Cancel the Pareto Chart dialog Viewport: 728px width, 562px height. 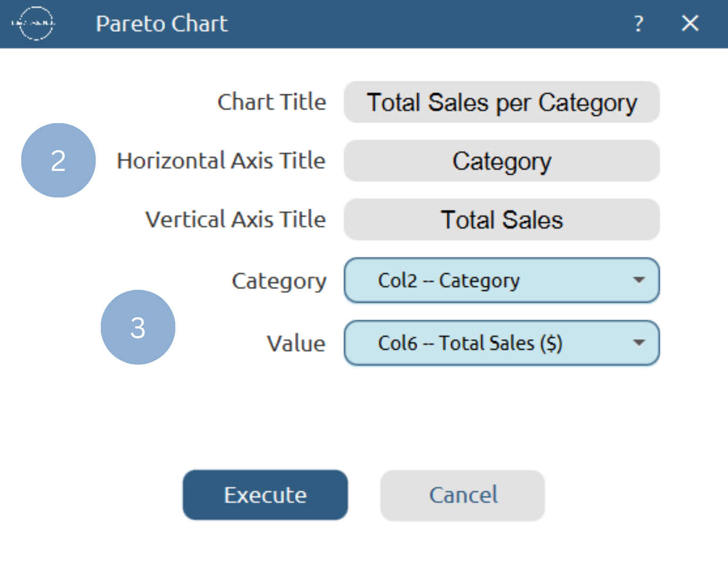pos(462,495)
